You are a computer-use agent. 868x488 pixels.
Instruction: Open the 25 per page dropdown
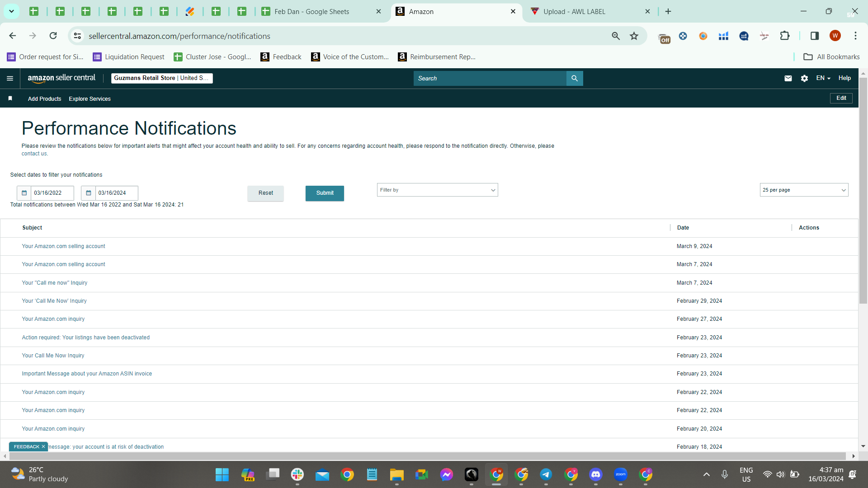(804, 190)
